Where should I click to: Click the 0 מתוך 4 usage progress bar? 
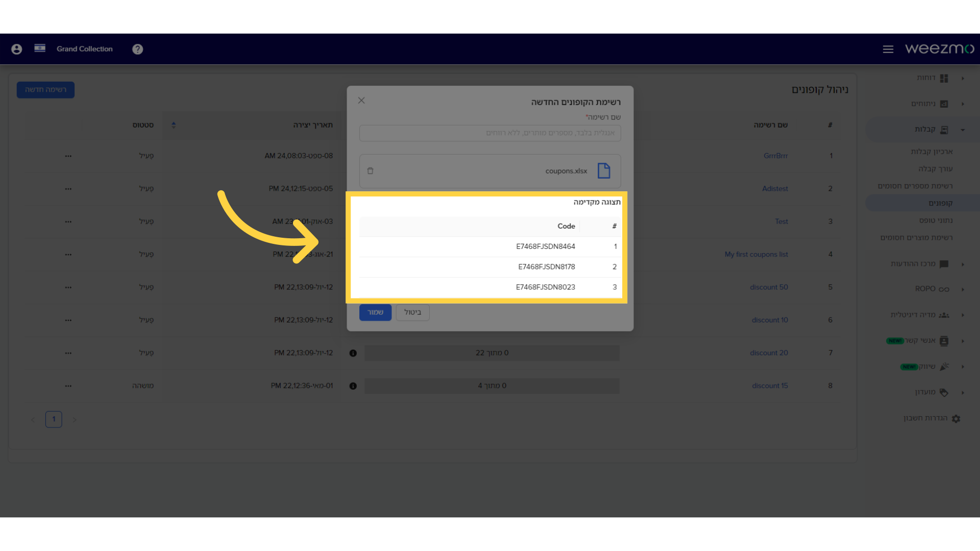pos(492,386)
